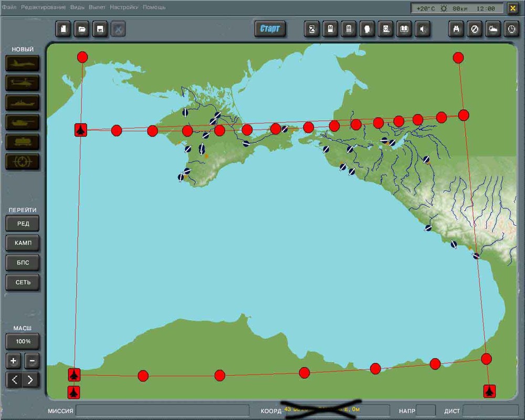
Task: Add a new rail wagon static object
Action: click(x=23, y=142)
